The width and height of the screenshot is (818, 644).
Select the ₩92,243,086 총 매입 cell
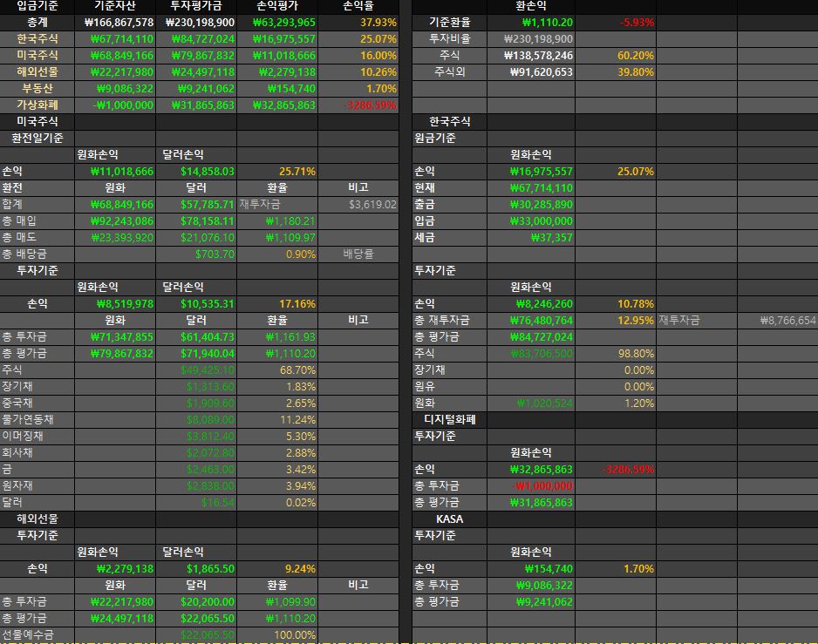[115, 221]
